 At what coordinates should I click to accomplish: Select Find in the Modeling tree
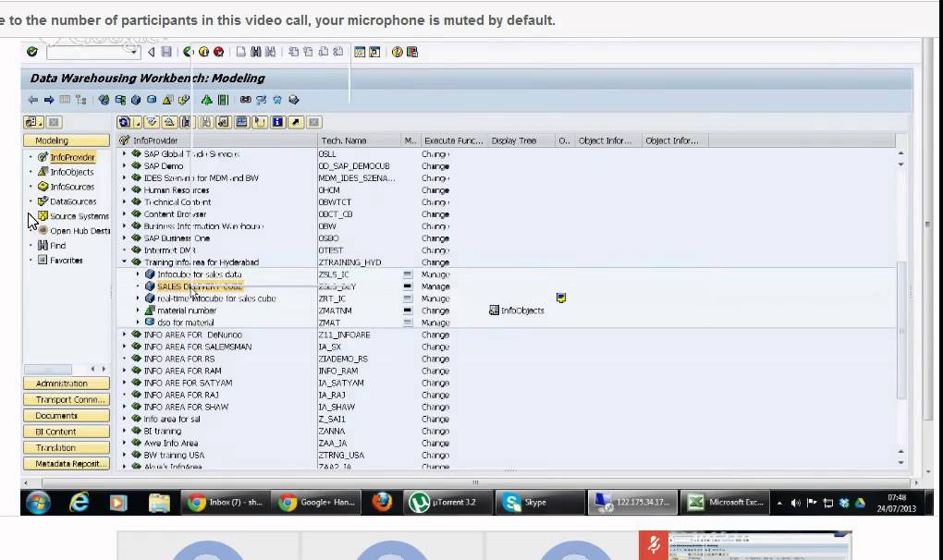point(57,245)
